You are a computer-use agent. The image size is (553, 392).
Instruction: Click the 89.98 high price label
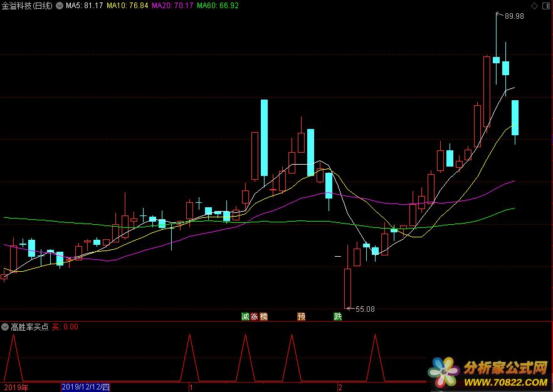coord(513,16)
